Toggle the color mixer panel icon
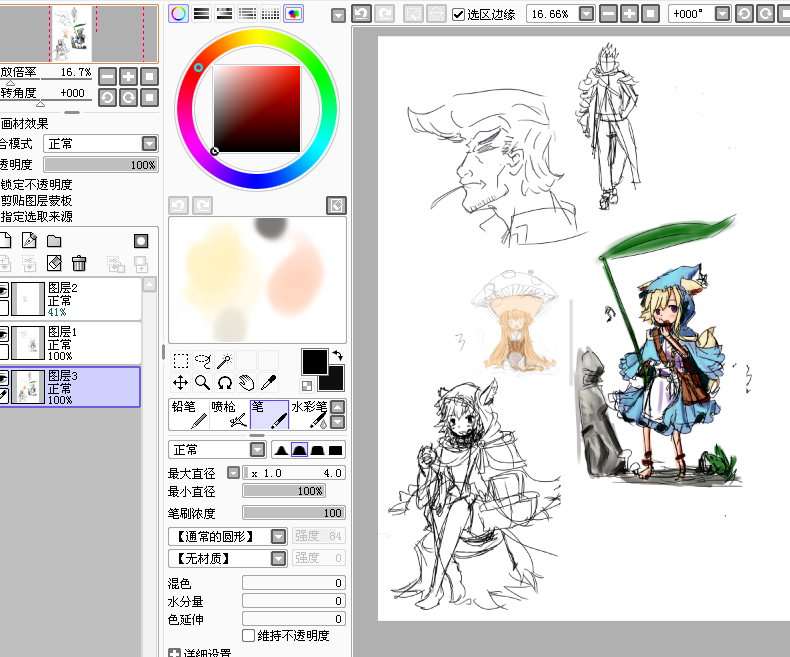The image size is (790, 657). pos(247,14)
